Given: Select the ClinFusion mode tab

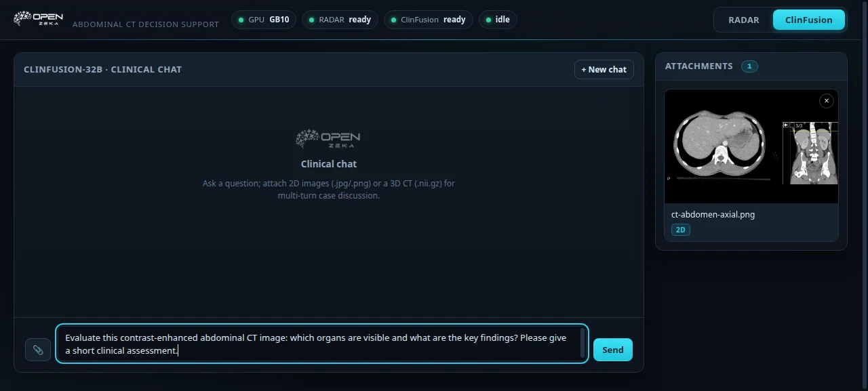Looking at the screenshot, I should 809,20.
